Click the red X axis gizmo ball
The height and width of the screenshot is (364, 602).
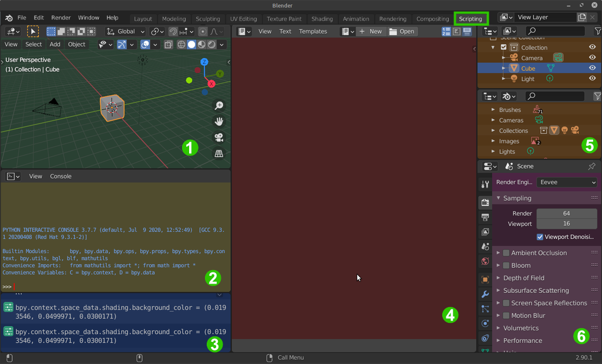click(x=211, y=84)
